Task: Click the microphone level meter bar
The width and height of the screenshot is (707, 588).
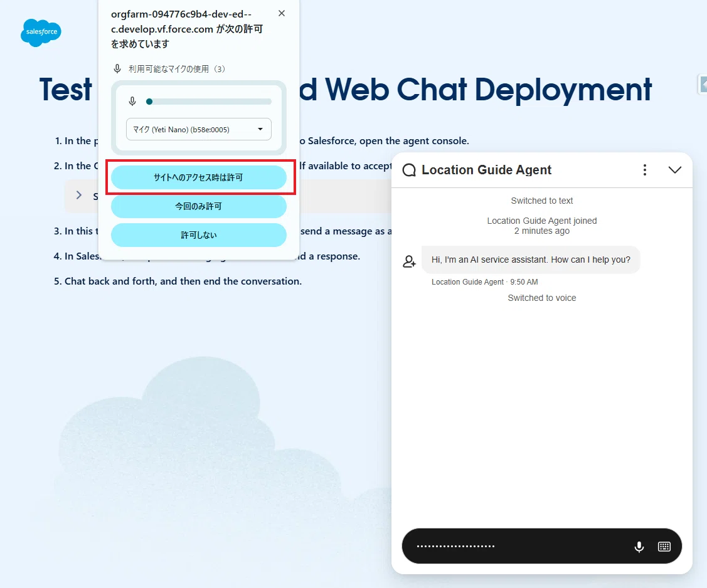Action: (209, 102)
